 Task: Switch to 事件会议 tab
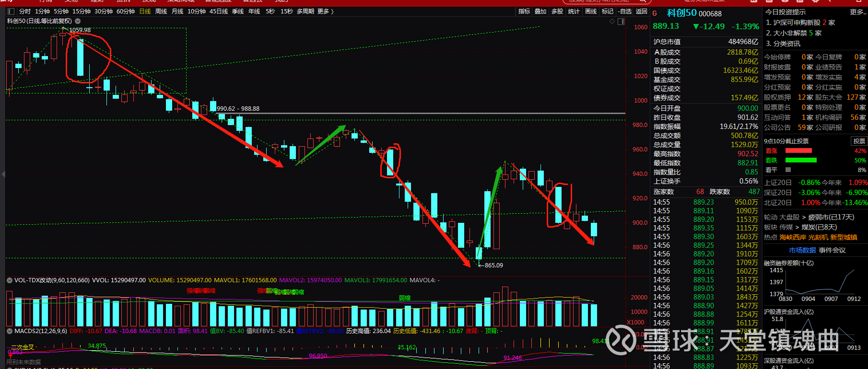tap(832, 250)
